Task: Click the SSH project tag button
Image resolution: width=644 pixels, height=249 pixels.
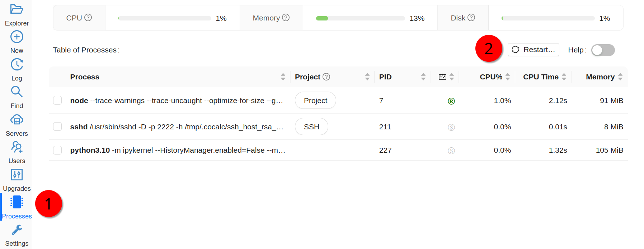Action: (311, 127)
